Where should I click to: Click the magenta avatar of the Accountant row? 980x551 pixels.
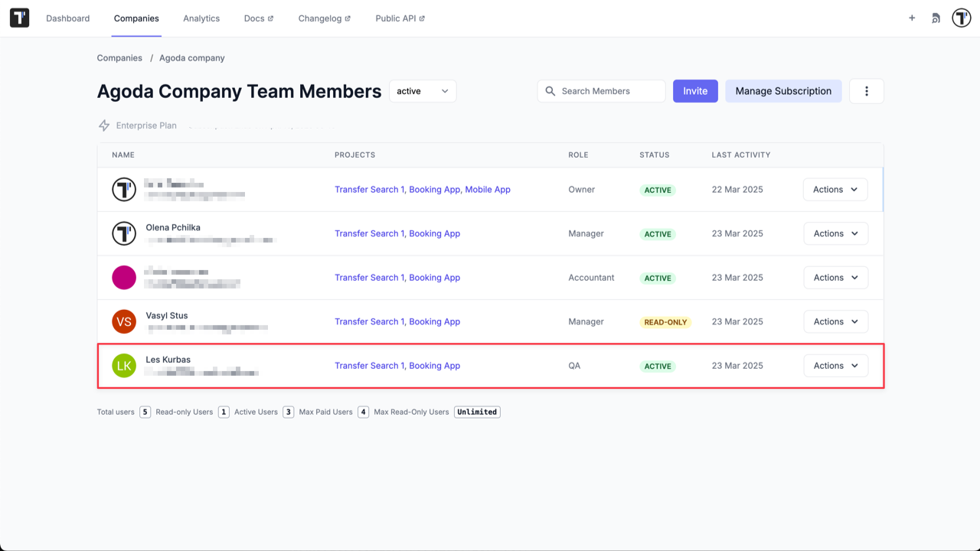point(123,277)
